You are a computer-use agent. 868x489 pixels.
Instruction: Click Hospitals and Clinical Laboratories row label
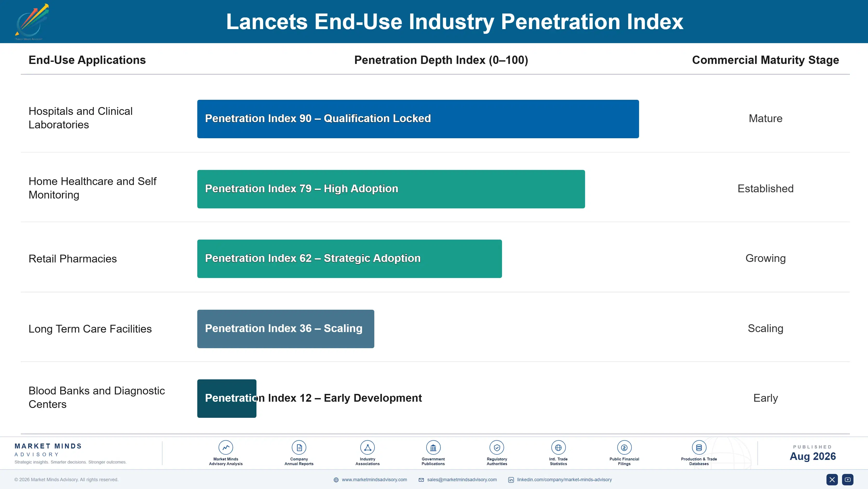point(80,118)
